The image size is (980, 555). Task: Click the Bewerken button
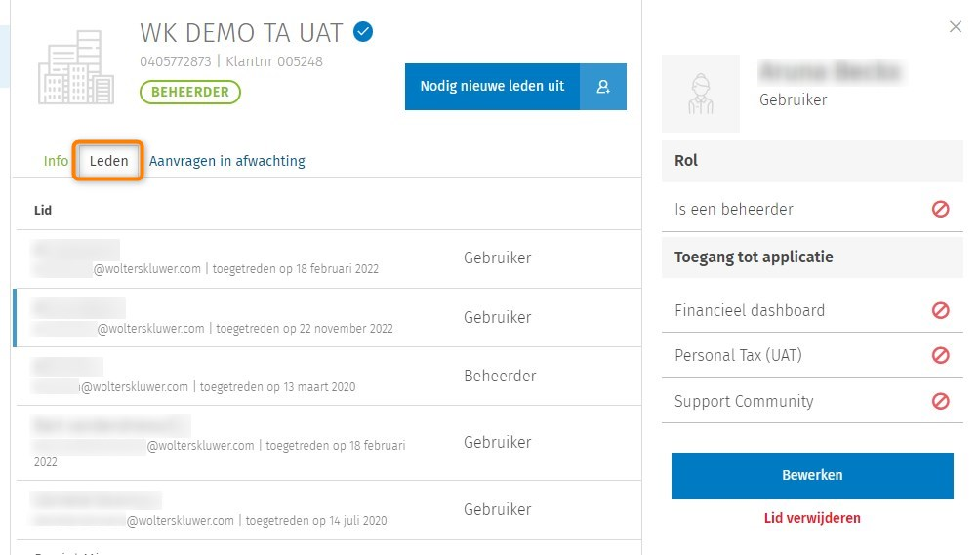point(812,475)
